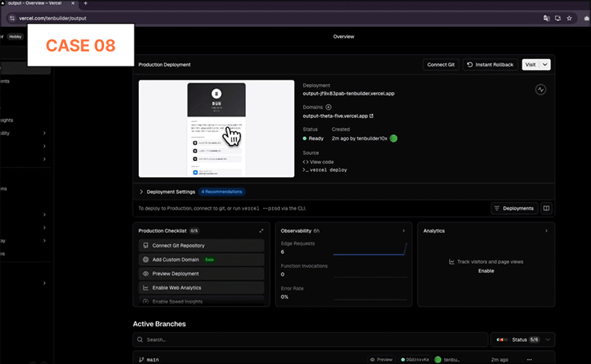591x364 pixels.
Task: Open the three-dot menu for main branch
Action: 530,360
